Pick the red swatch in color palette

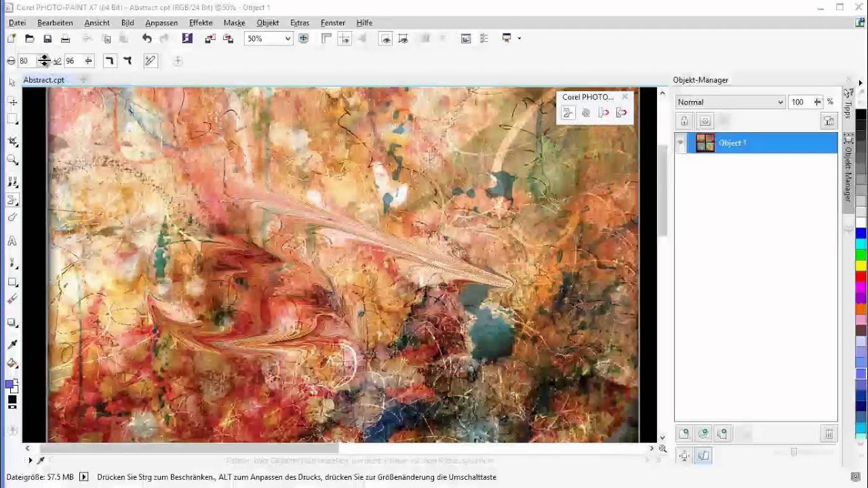[861, 276]
